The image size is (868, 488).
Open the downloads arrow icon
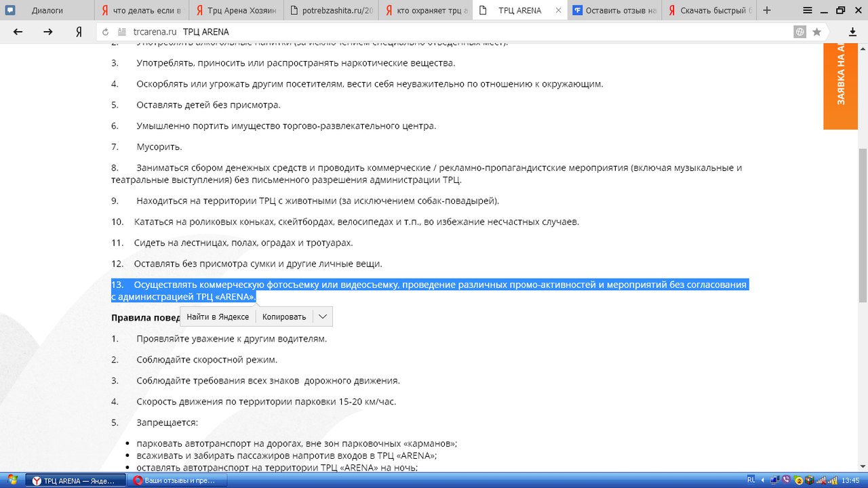coord(853,32)
